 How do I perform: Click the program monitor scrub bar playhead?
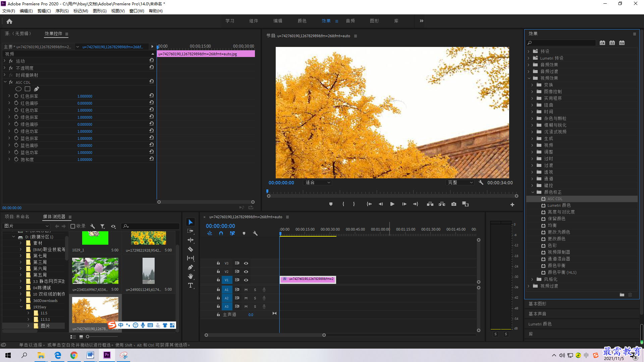(267, 191)
